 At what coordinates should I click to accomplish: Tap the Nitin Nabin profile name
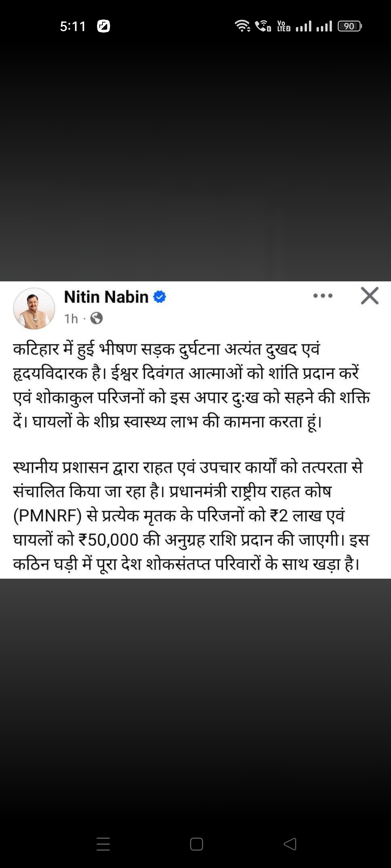[x=106, y=297]
